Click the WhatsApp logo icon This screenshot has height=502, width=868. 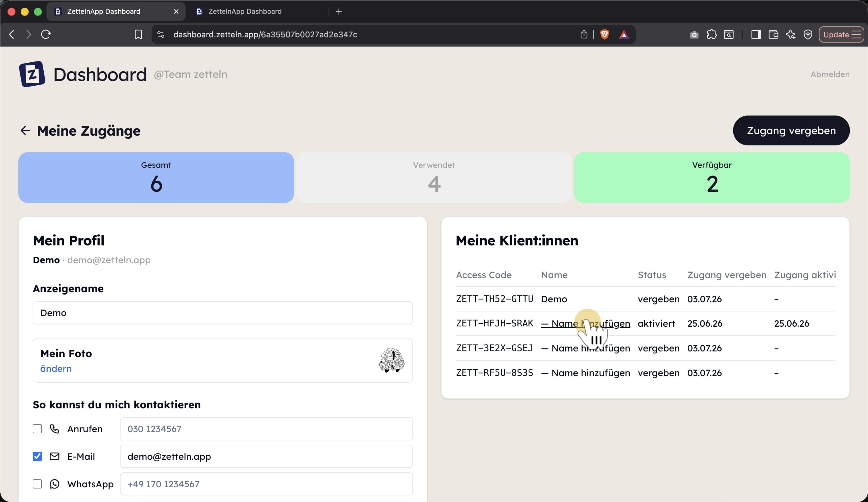coord(55,484)
